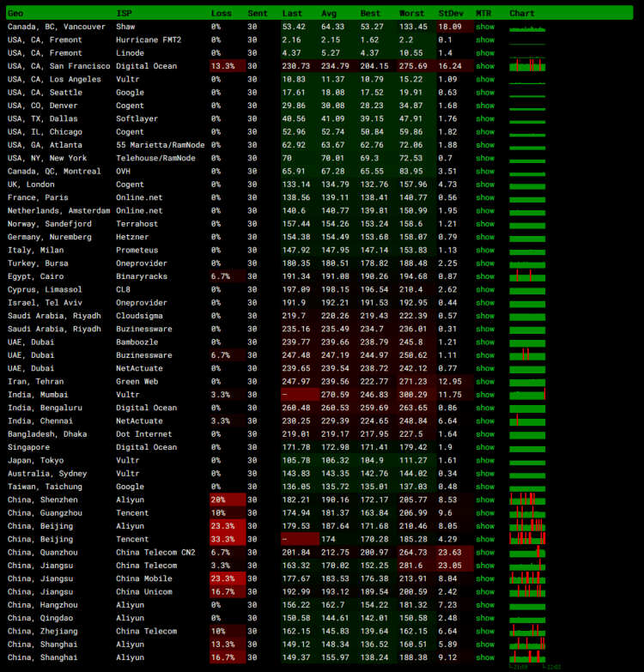Select the 'Cyprus, Limassol' geo cell
This screenshot has height=672, width=644.
[45, 290]
